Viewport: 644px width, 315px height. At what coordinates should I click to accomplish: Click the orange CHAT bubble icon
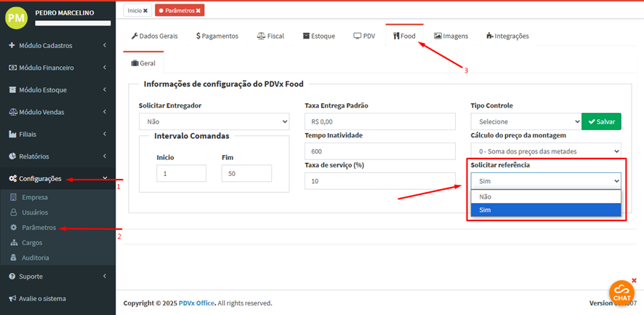coord(621,292)
